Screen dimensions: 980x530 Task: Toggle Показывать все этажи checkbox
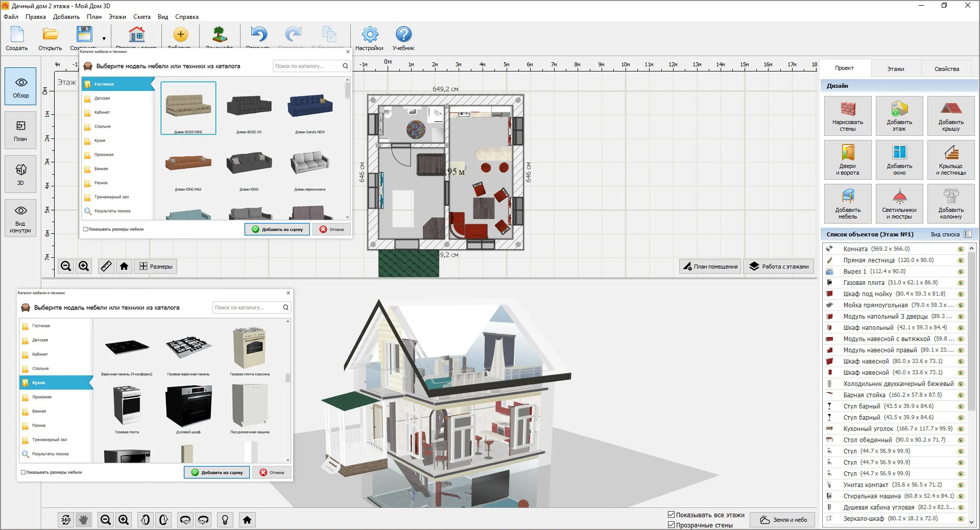(672, 515)
